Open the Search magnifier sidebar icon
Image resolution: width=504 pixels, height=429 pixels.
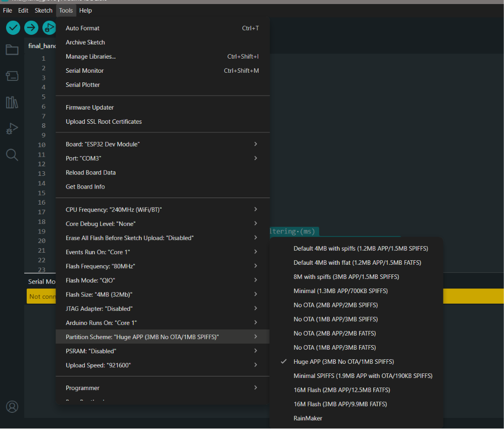(12, 155)
